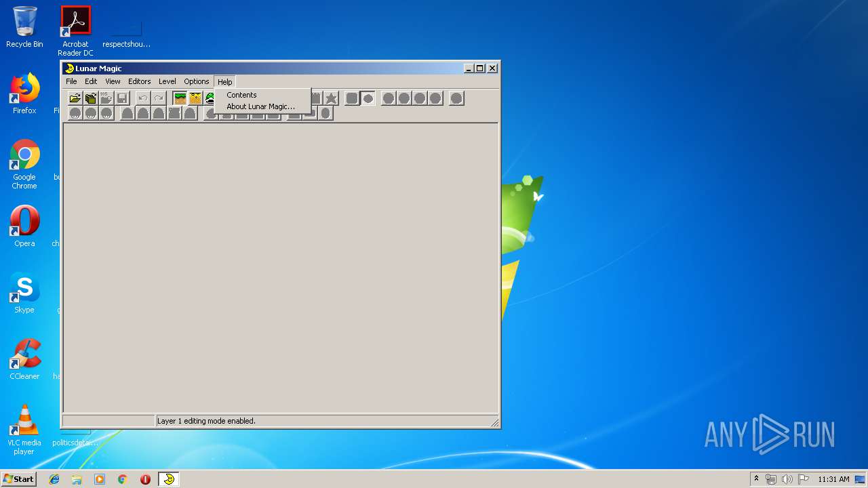Choose Contents from the Help menu
This screenshot has height=488, width=868.
coord(263,95)
